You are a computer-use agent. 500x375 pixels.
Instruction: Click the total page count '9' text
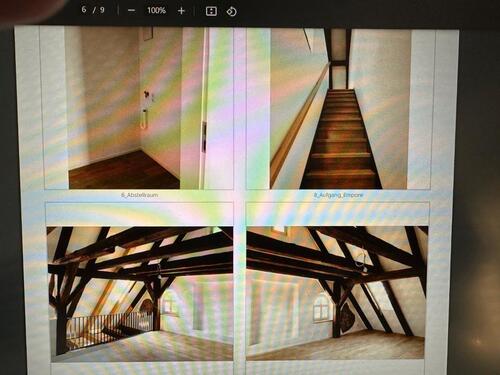coord(102,10)
